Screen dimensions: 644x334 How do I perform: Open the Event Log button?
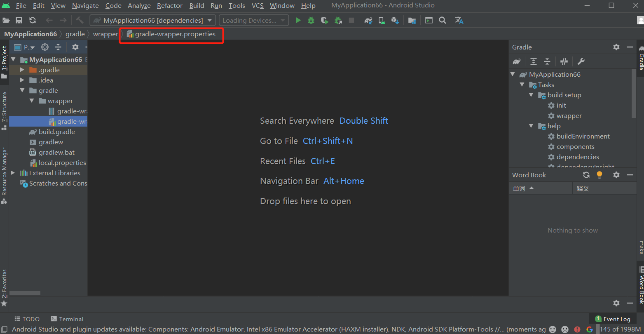613,319
